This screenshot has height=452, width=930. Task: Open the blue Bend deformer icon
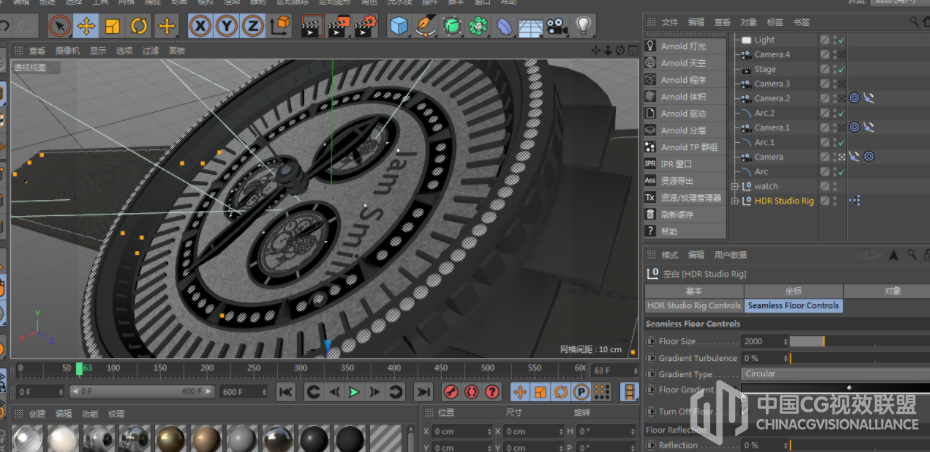click(x=504, y=26)
